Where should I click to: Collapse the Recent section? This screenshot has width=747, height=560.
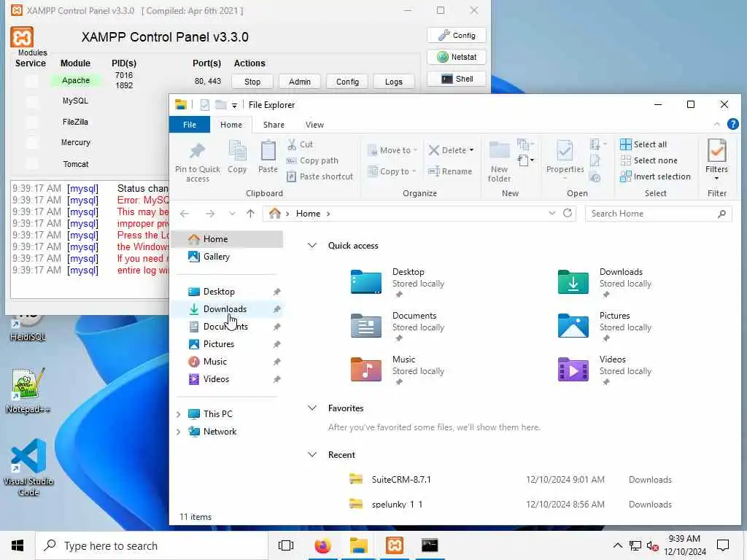point(312,455)
